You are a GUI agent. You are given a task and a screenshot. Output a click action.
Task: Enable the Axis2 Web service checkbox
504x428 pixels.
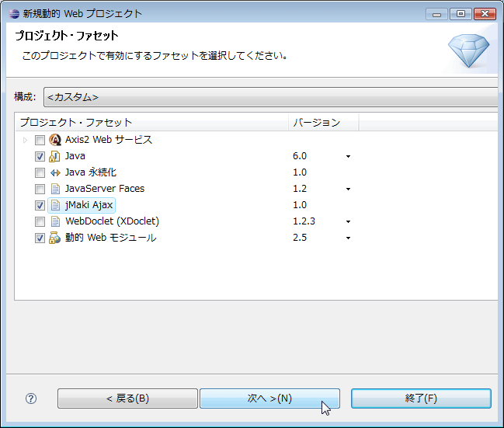[40, 140]
